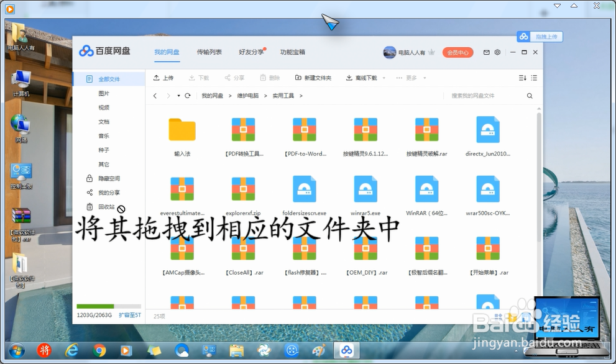Screen dimensions: 616x364
Task: Open Windows Start button on taskbar
Action: point(17,350)
